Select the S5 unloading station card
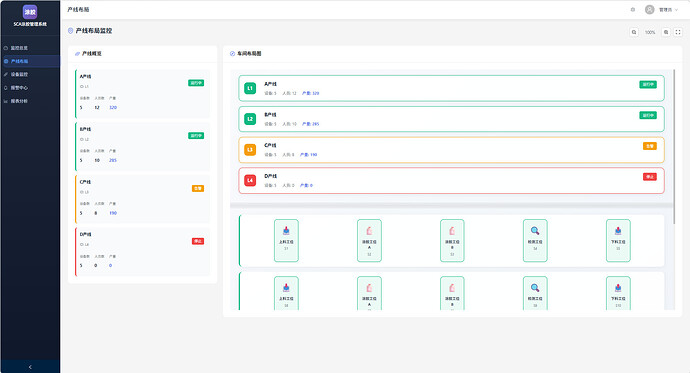The image size is (690, 373). point(618,241)
